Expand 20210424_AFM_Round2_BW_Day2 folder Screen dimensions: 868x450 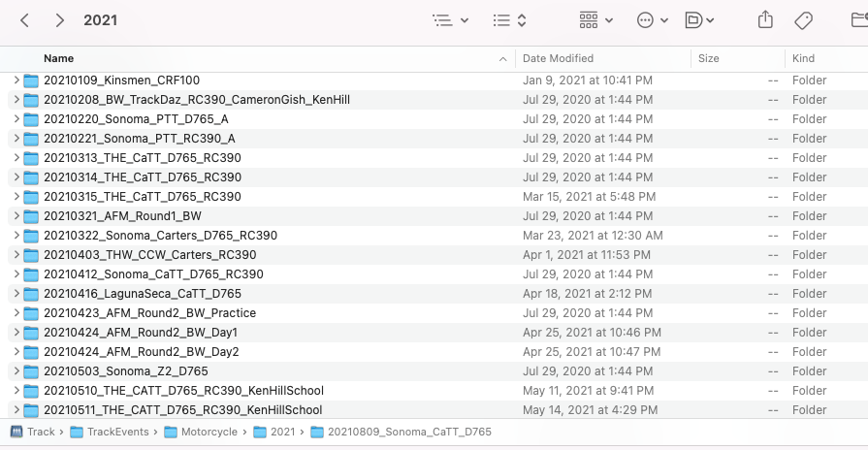[x=16, y=351]
